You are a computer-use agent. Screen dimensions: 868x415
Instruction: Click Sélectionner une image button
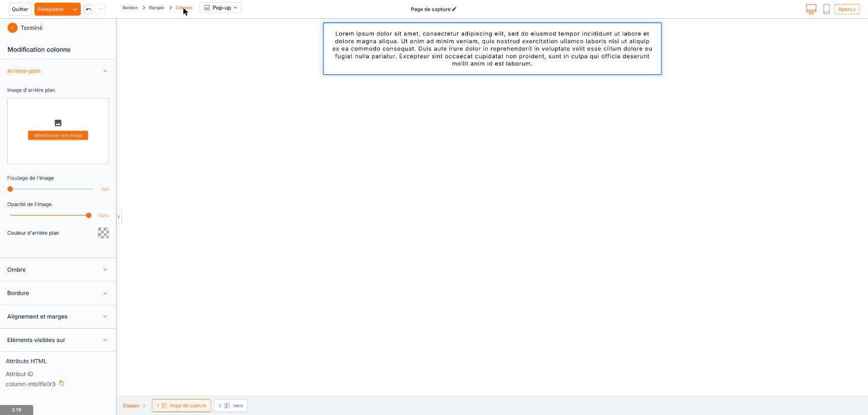pos(58,135)
